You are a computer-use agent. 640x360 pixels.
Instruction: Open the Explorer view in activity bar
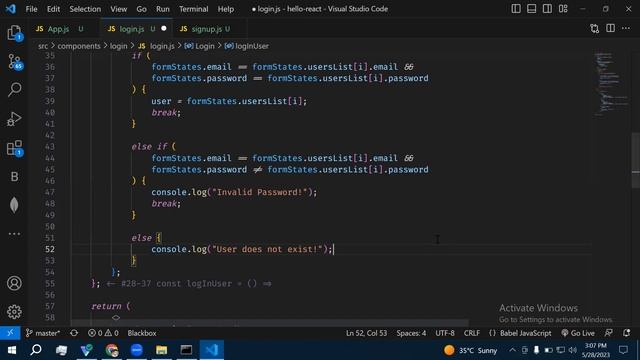pyautogui.click(x=14, y=32)
